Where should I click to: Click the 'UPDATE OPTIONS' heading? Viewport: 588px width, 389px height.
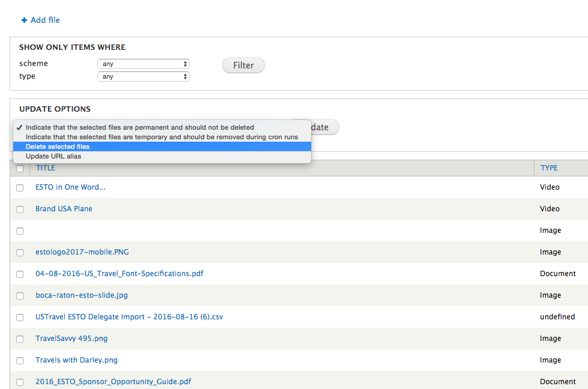click(x=55, y=109)
